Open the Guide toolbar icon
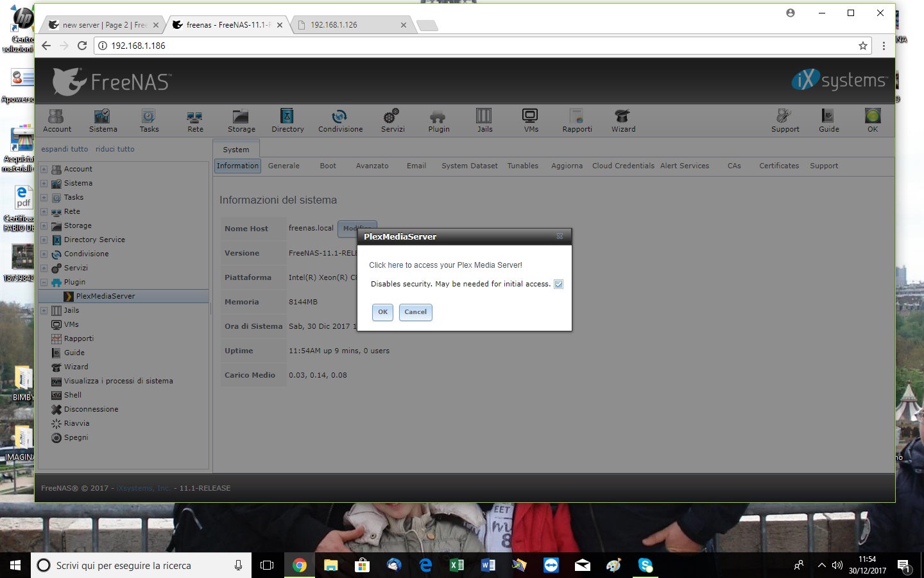This screenshot has width=924, height=578. point(828,121)
